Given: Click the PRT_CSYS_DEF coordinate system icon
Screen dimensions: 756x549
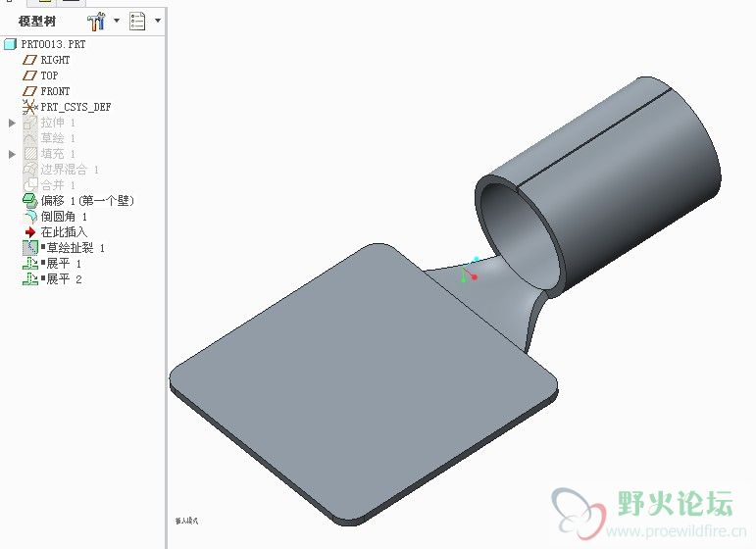Looking at the screenshot, I should 29,107.
